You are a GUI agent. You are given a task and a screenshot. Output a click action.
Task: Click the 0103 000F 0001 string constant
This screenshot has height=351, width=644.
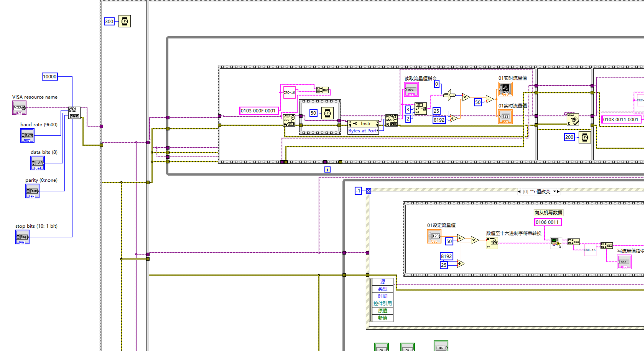258,111
